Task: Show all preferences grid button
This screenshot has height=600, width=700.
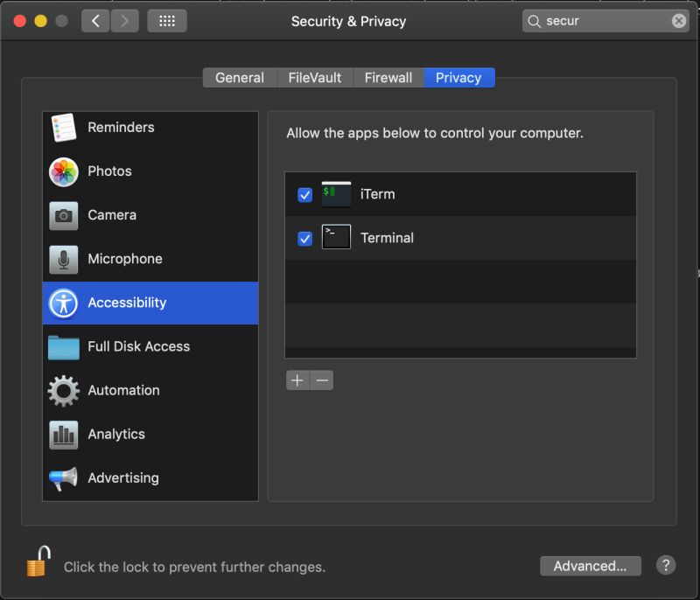Action: pos(167,21)
